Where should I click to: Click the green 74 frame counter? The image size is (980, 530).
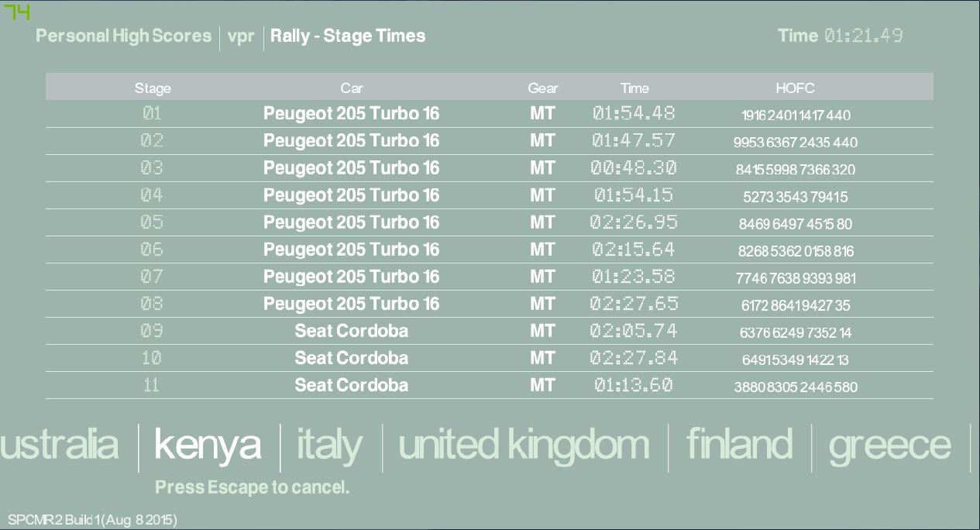tap(17, 12)
